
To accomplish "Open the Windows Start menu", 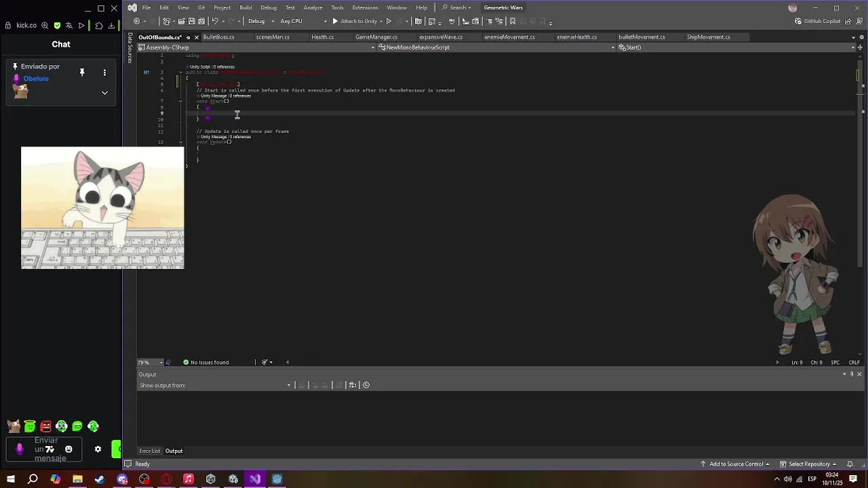I will [10, 479].
